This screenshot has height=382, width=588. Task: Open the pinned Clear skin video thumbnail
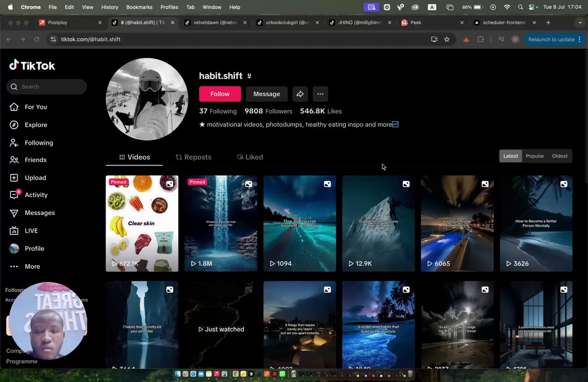142,223
